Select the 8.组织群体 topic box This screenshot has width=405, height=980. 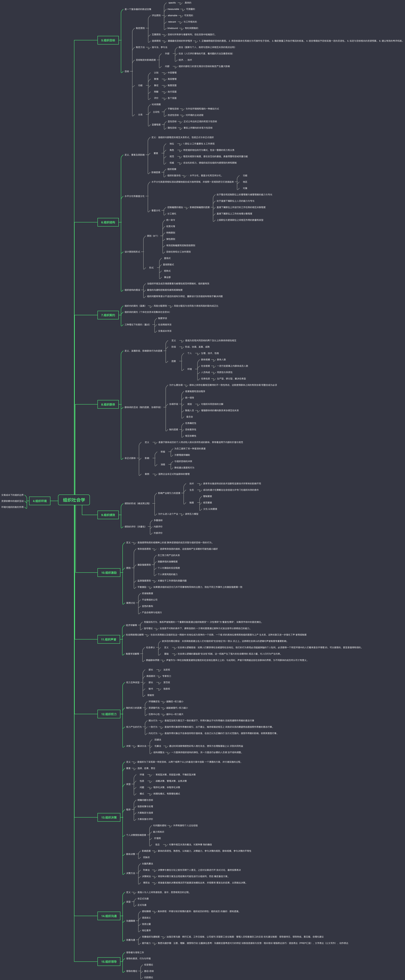(x=108, y=404)
